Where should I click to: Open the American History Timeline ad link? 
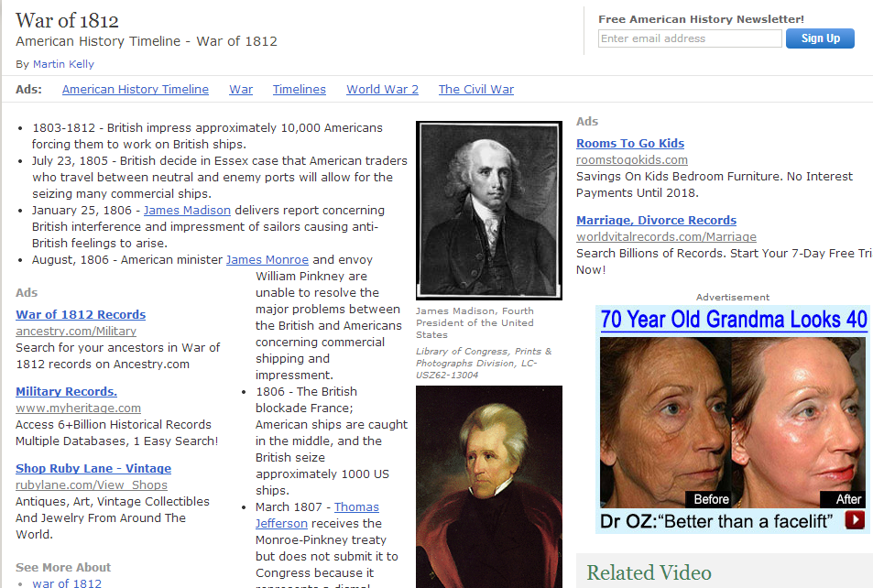pos(136,89)
